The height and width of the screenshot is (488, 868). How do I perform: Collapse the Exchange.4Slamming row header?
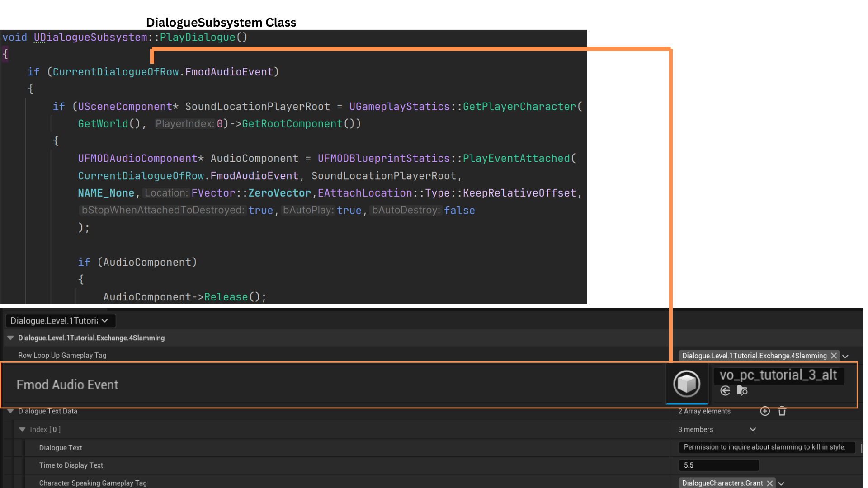(x=10, y=338)
